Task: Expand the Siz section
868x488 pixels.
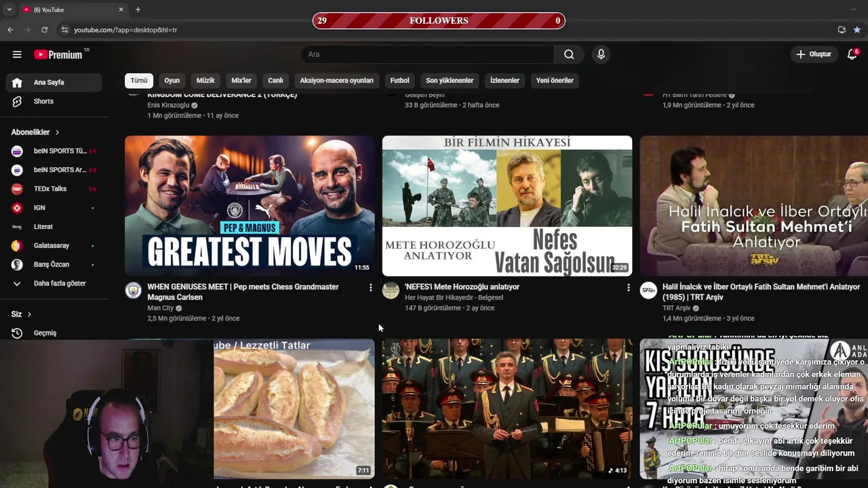Action: click(x=22, y=314)
